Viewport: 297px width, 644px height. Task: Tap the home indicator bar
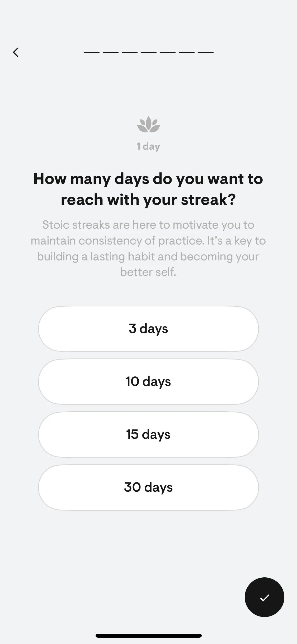point(149,636)
